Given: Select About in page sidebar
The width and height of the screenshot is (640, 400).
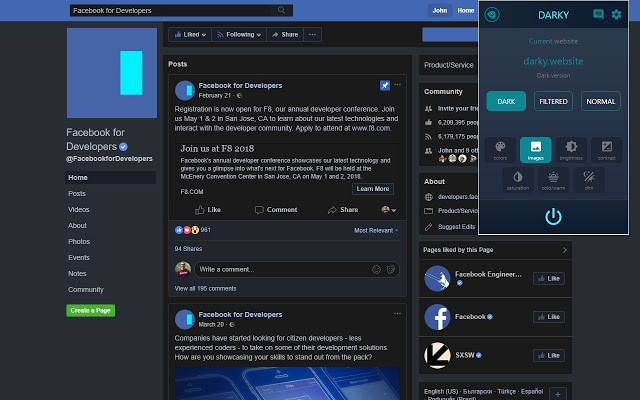Looking at the screenshot, I should pos(77,225).
